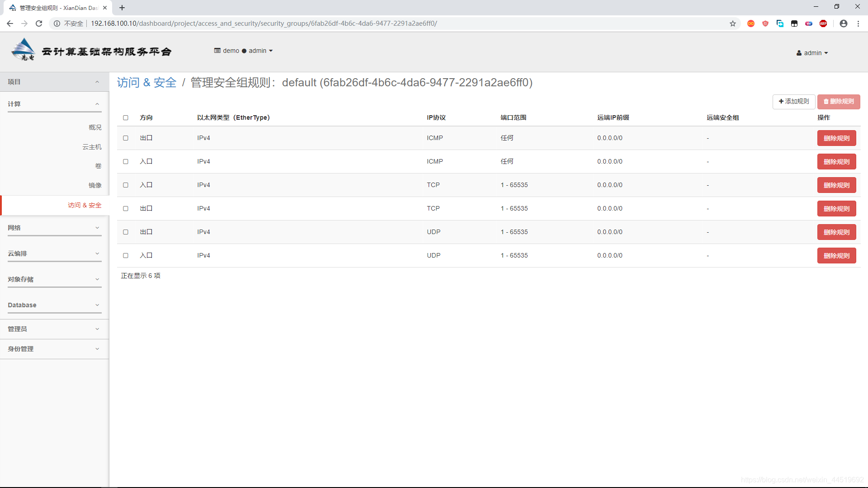Open 卷 in the sidebar
868x488 pixels.
(x=98, y=166)
